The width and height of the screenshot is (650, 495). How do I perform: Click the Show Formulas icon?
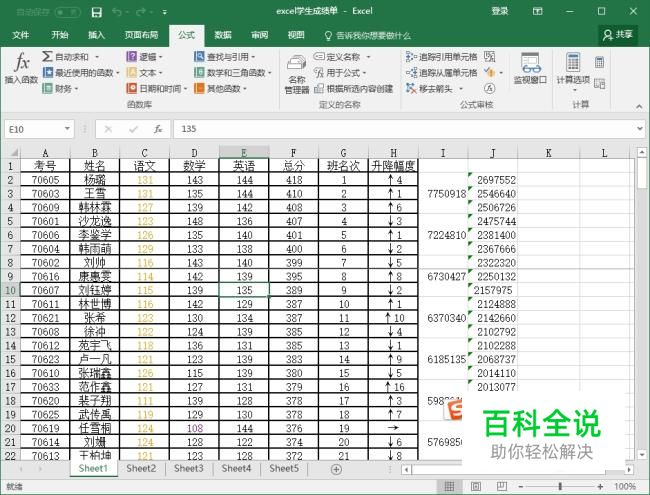(x=490, y=56)
